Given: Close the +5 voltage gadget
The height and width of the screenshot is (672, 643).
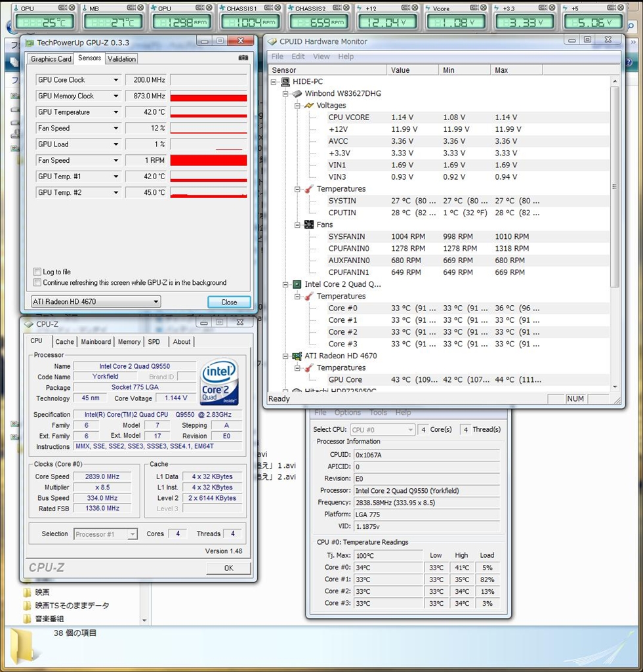Looking at the screenshot, I should click(620, 8).
